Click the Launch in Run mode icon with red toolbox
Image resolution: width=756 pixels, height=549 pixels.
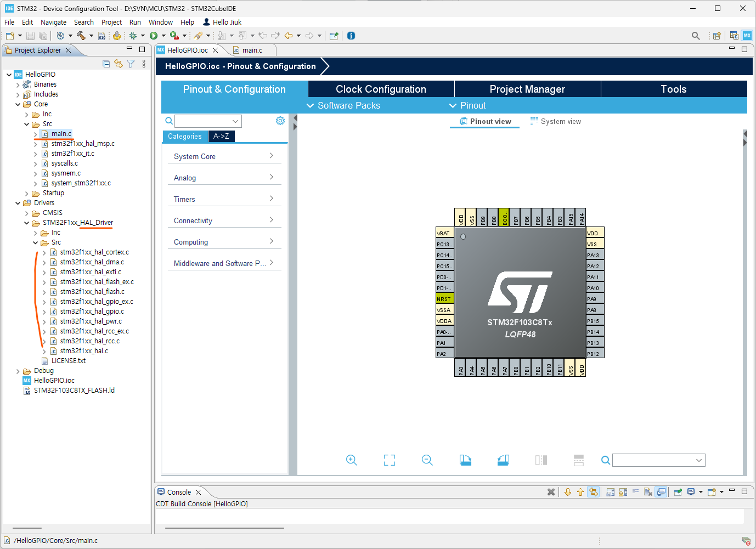click(x=174, y=36)
